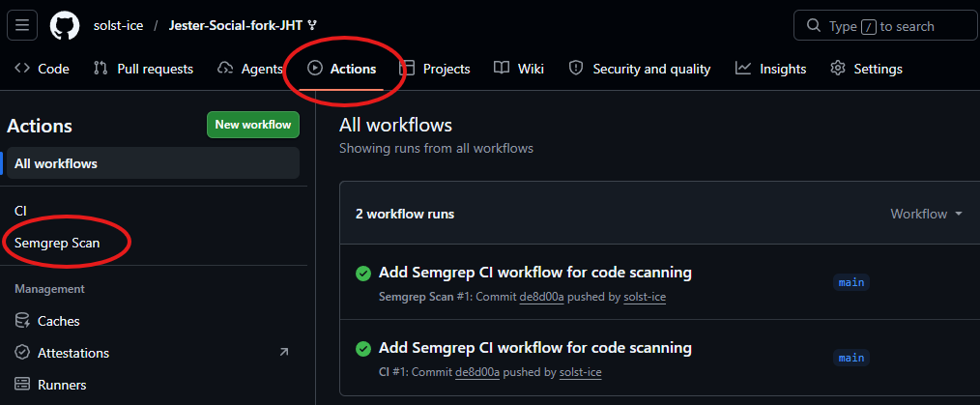Screen dimensions: 980x405
Task: Open commit de8d00a in Semgrep Scan row
Action: 542,298
